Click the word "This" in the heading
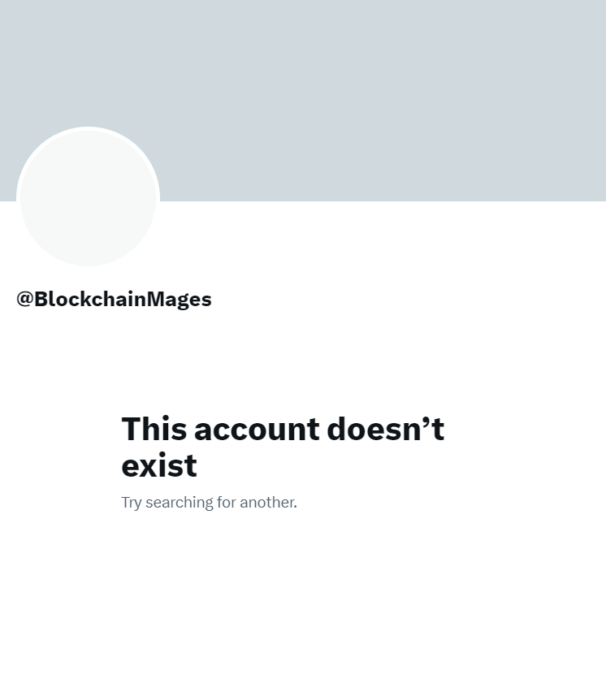606x700 pixels. click(154, 429)
